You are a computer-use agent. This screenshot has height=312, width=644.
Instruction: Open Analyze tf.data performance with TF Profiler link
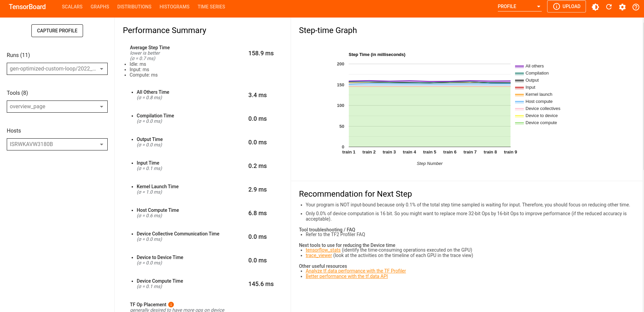(x=356, y=271)
